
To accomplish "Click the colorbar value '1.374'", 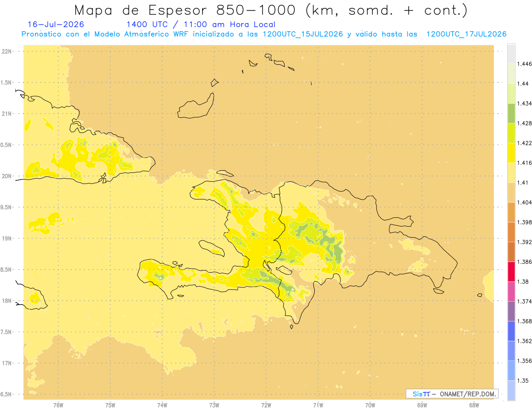I will 524,301.
